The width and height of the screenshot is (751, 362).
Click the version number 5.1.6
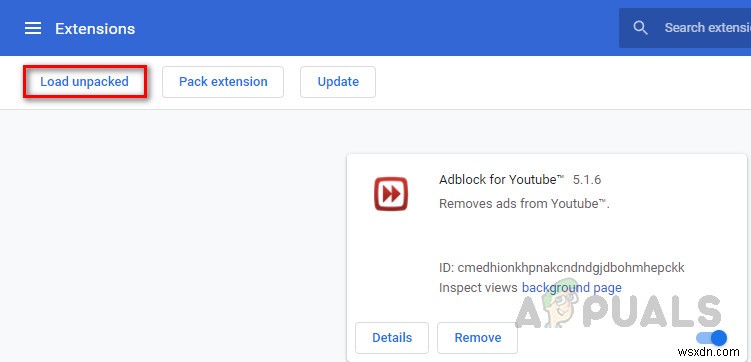[x=587, y=180]
